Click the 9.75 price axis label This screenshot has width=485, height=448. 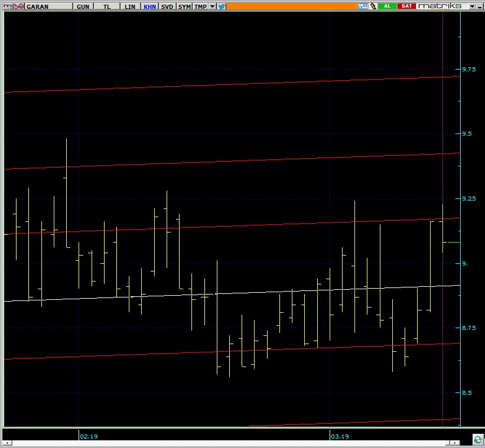point(469,70)
